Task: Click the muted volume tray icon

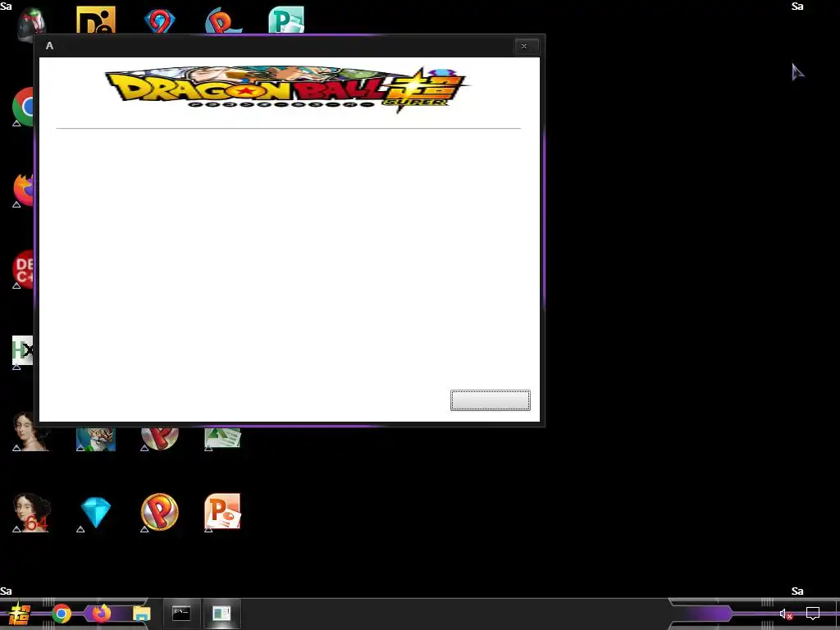Action: pos(786,614)
